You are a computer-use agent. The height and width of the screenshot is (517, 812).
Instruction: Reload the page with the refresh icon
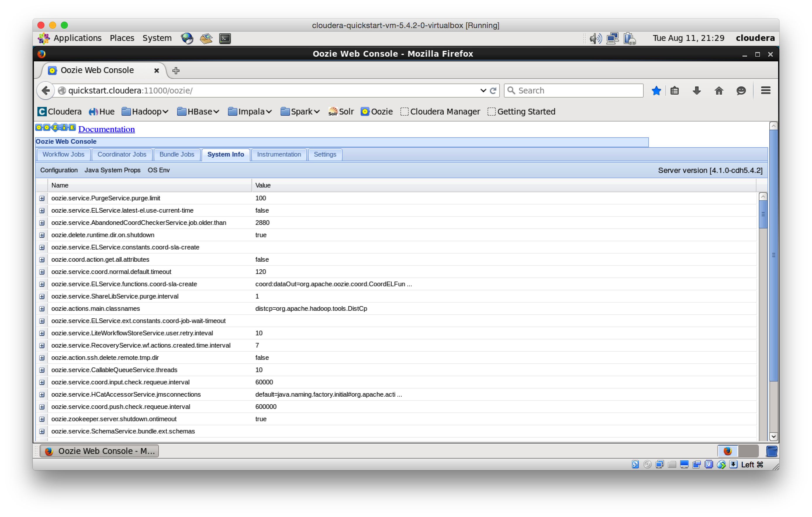493,90
